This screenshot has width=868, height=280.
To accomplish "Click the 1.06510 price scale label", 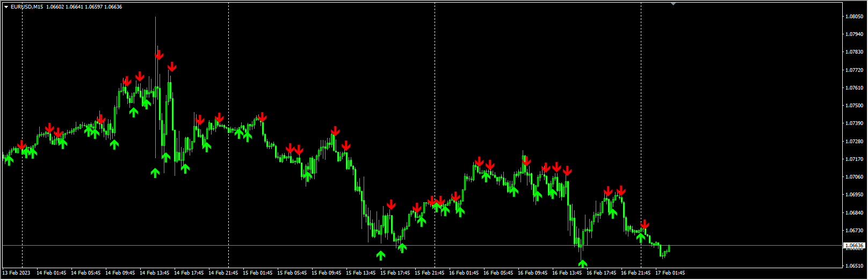I will click(854, 266).
